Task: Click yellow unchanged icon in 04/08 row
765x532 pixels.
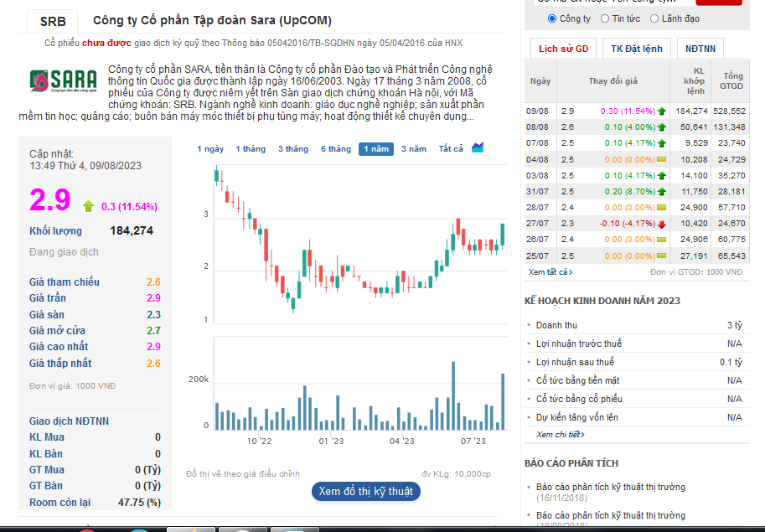Action: 662,159
